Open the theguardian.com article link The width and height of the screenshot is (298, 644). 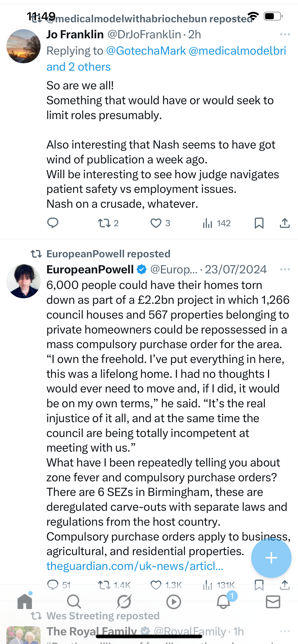pos(135,566)
